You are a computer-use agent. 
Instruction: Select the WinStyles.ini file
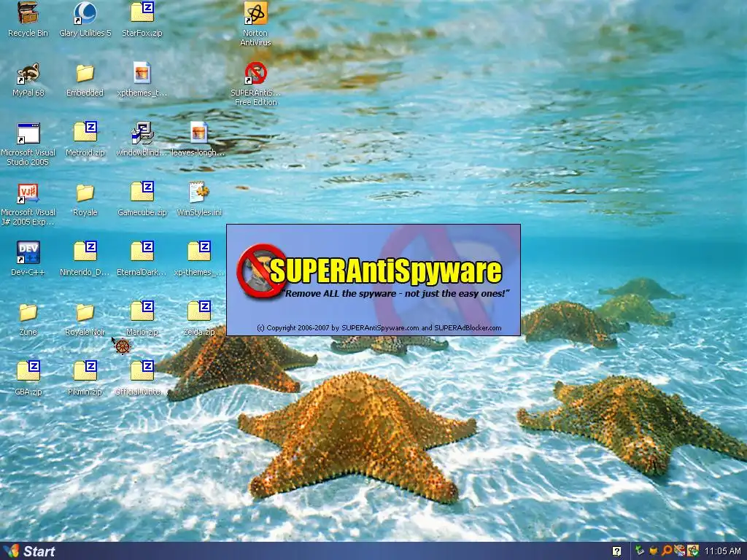199,199
